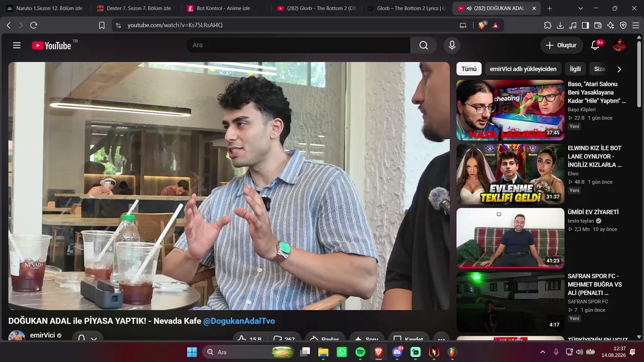Viewport: 644px width, 362px height.
Task: Open File Explorer from the taskbar
Action: click(323, 352)
